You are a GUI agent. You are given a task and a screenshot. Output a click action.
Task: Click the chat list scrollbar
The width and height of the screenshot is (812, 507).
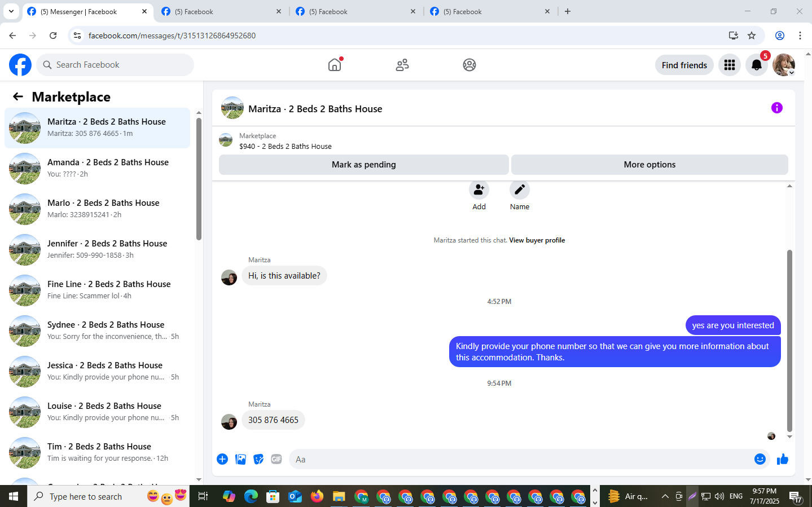(199, 178)
